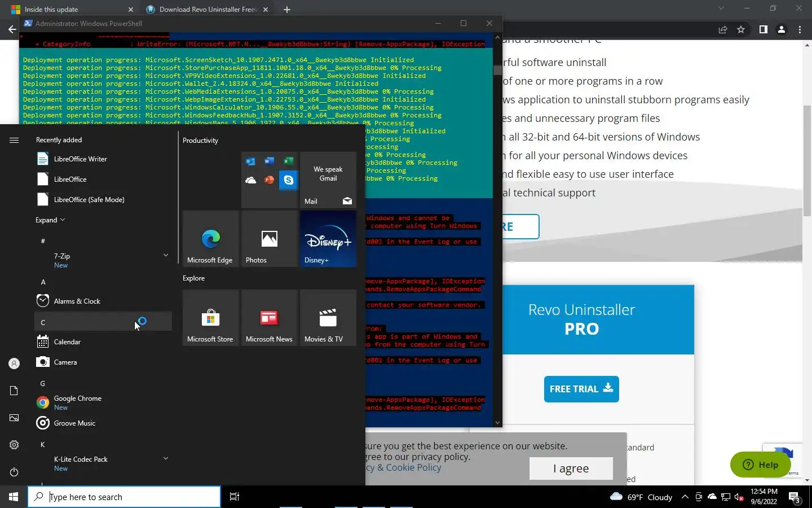The height and width of the screenshot is (508, 812).
Task: Click the letter C index header
Action: click(x=103, y=322)
